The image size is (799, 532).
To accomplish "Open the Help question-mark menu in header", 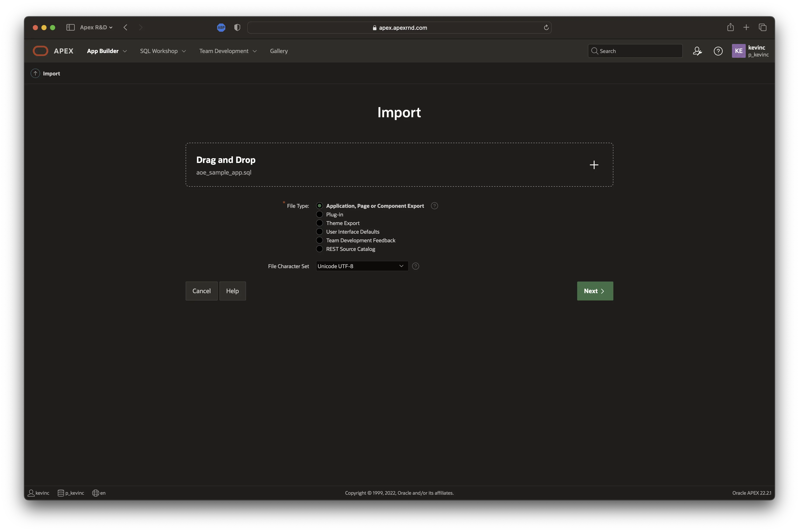I will [718, 51].
